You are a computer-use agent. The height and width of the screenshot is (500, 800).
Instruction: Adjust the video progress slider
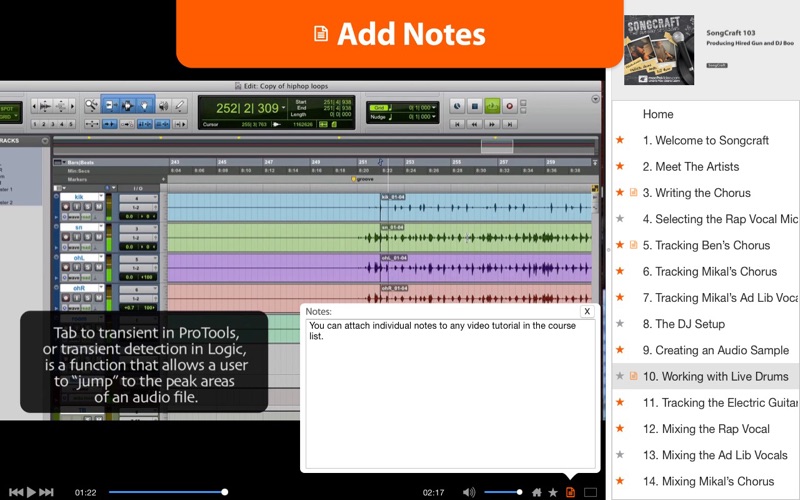(x=167, y=492)
